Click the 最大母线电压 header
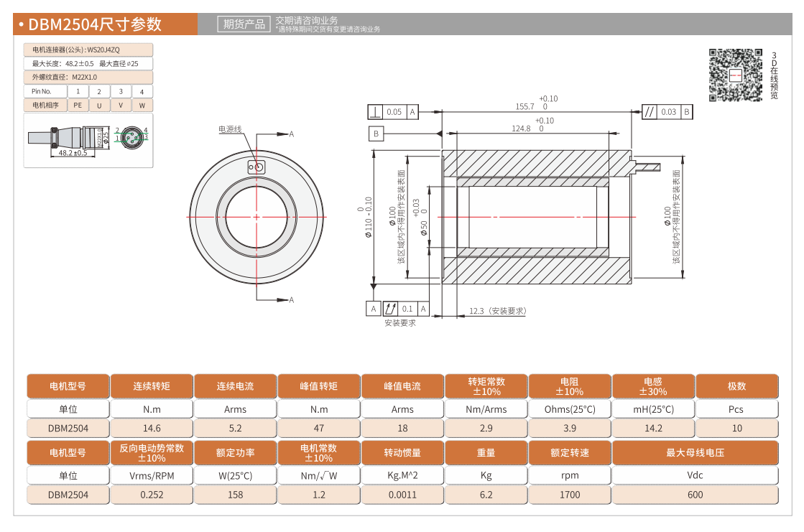Image resolution: width=804 pixels, height=532 pixels. tap(696, 453)
